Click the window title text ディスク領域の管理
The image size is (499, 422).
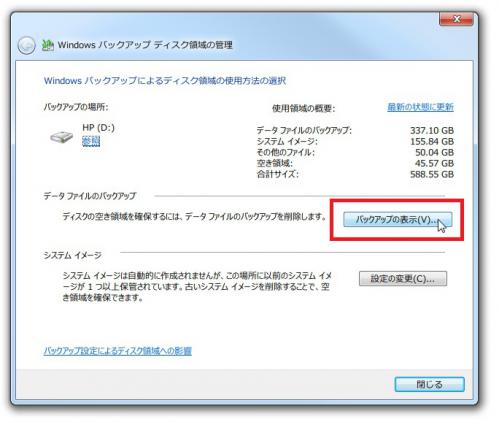[194, 45]
